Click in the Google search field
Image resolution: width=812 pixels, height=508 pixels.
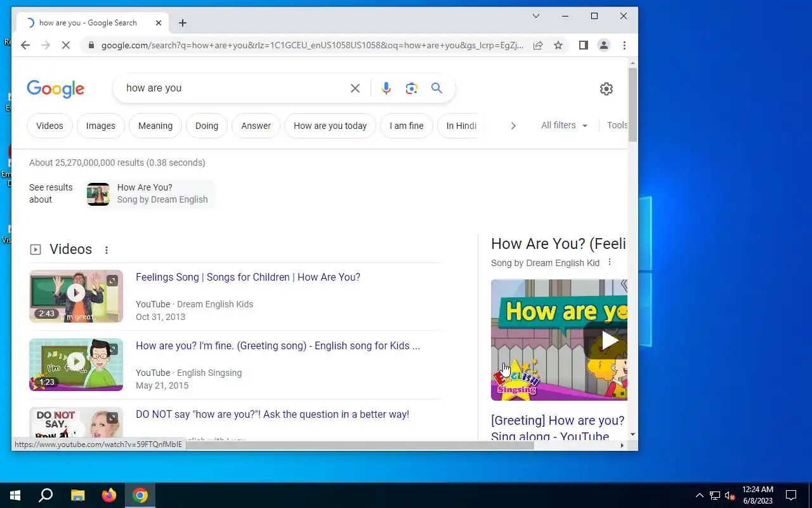[235, 88]
